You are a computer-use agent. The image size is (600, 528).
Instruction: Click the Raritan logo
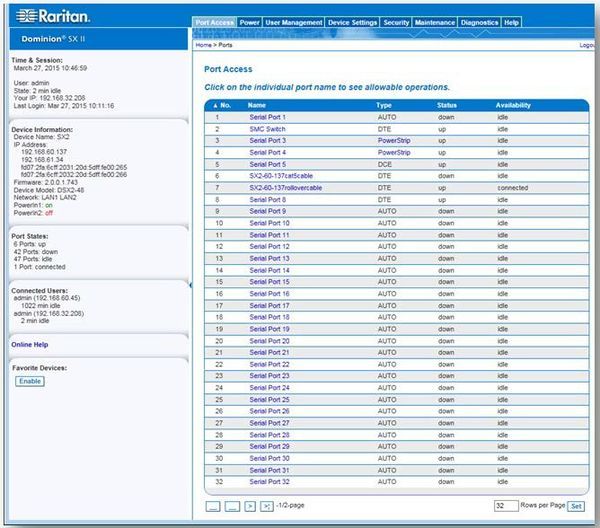pyautogui.click(x=52, y=15)
